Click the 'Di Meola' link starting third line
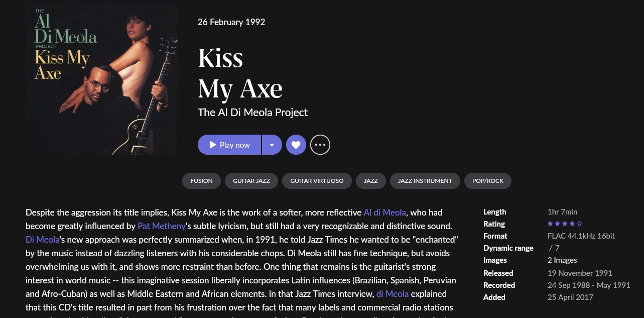 coord(43,240)
